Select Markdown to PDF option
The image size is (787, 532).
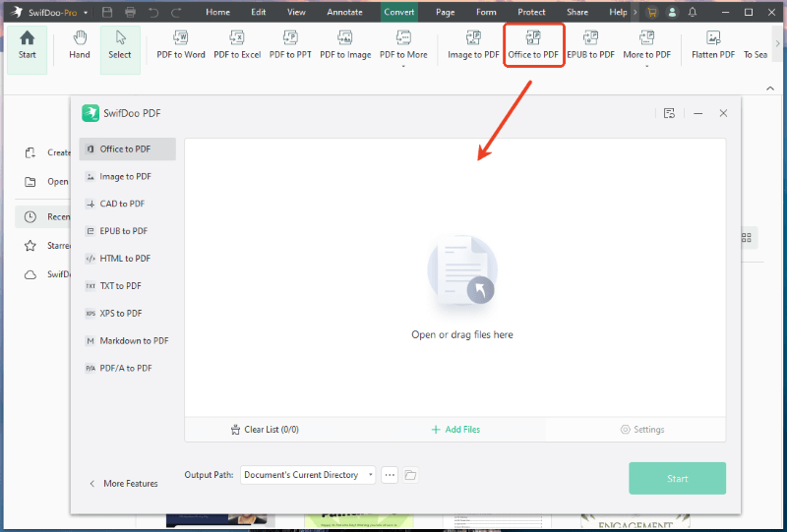128,341
